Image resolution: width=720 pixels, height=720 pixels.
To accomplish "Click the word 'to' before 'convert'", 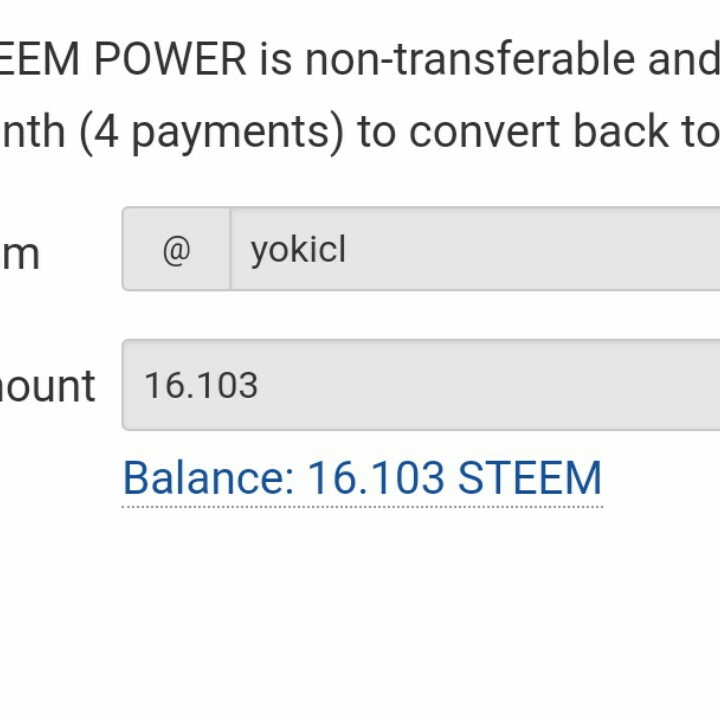I will (x=376, y=132).
